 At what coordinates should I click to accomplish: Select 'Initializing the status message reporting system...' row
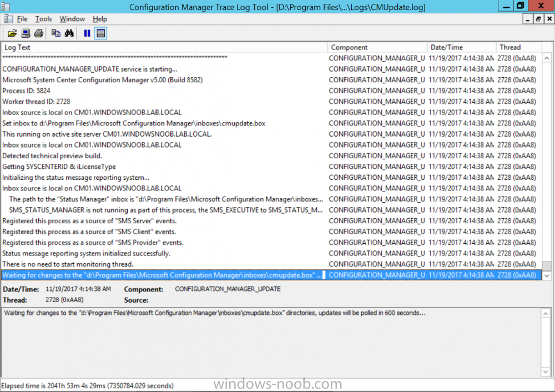point(271,178)
